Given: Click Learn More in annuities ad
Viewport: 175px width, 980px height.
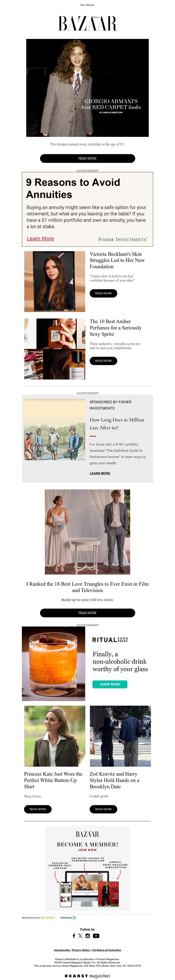Looking at the screenshot, I should 40,238.
